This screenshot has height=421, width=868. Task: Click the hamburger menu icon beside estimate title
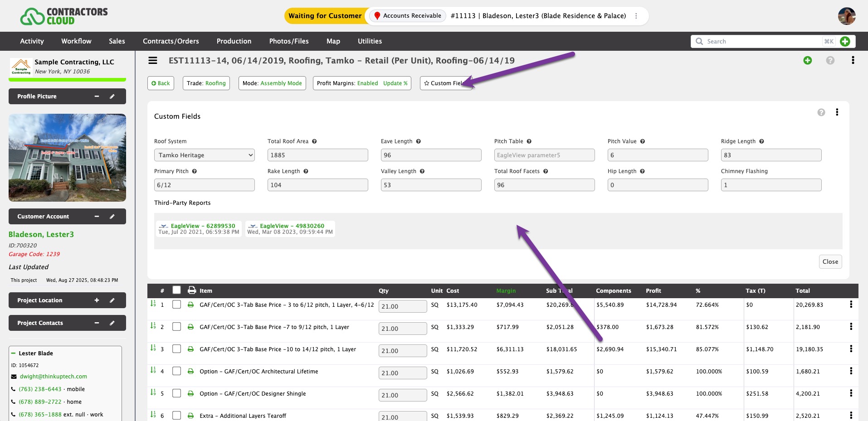pos(153,61)
